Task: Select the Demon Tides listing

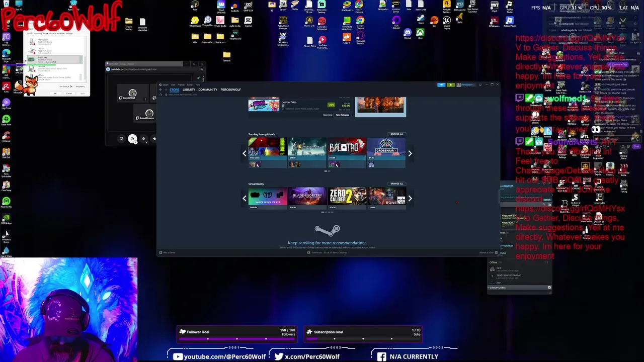Action: [300, 105]
